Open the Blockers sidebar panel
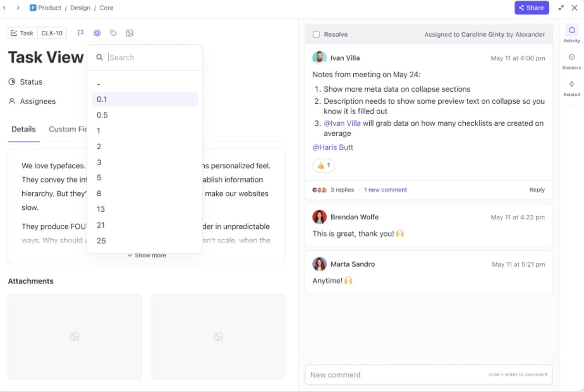 tap(571, 61)
